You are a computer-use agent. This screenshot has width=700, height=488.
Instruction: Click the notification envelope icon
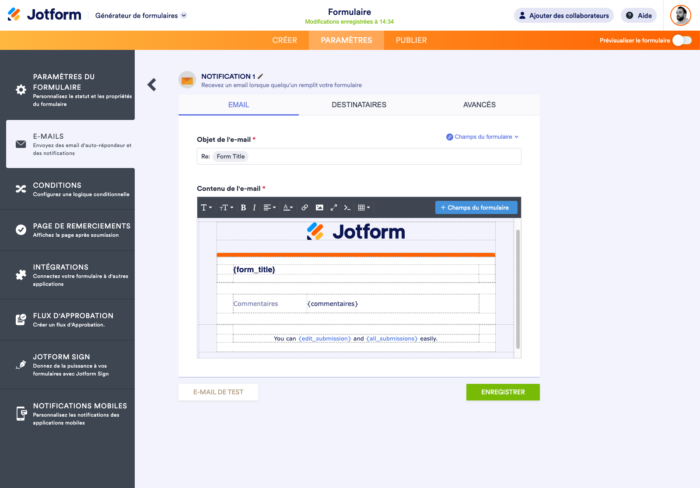187,80
